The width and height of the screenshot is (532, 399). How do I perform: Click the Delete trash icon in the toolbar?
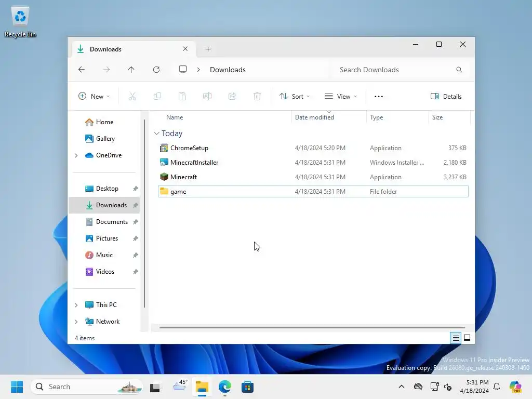[257, 96]
